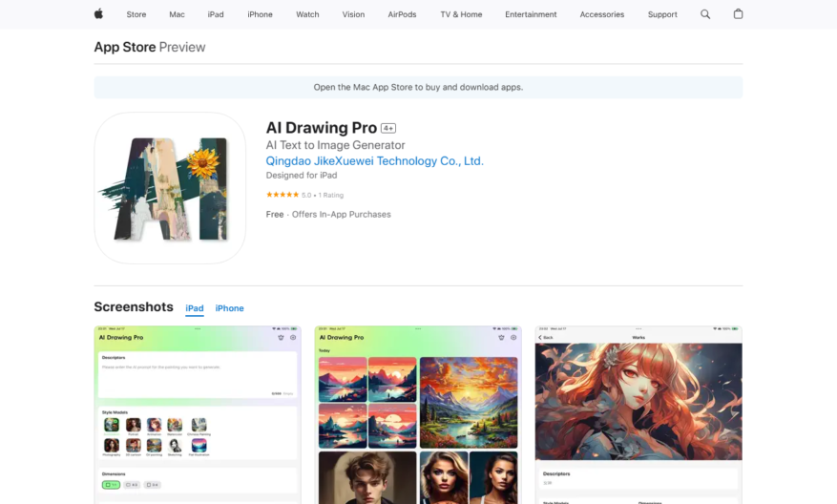Select the iPad screenshots tab

[195, 308]
